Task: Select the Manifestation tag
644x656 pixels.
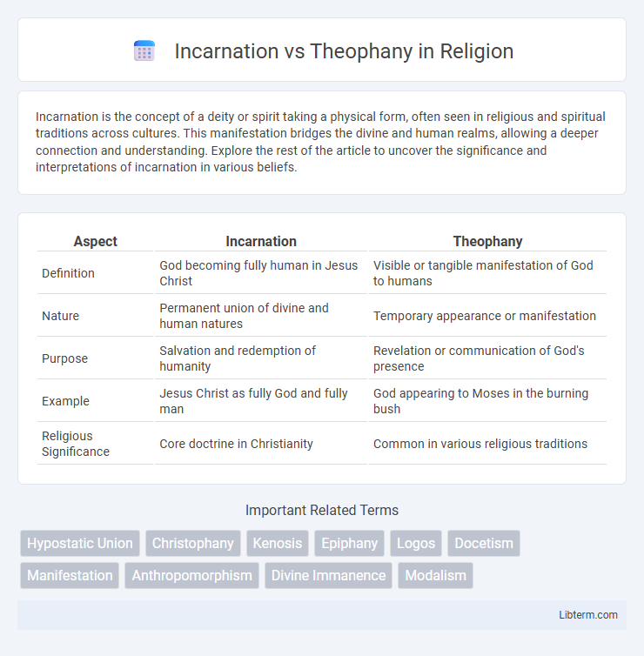Action: pos(70,575)
